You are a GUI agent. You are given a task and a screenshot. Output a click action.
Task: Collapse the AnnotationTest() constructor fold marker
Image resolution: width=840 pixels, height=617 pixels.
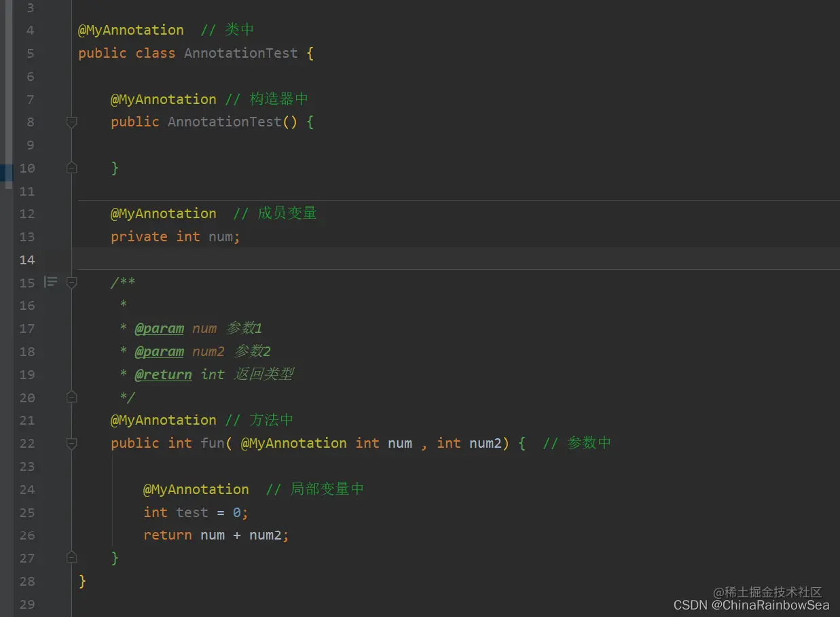click(71, 122)
